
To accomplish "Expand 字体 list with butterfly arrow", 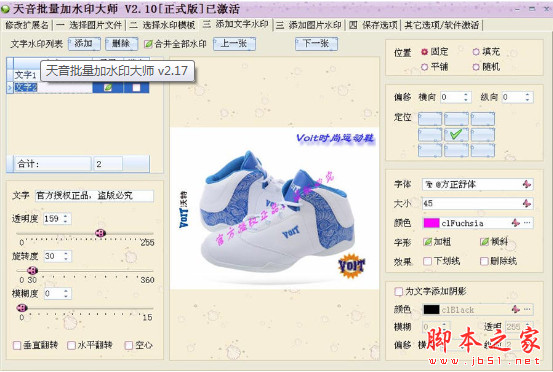I will (527, 184).
